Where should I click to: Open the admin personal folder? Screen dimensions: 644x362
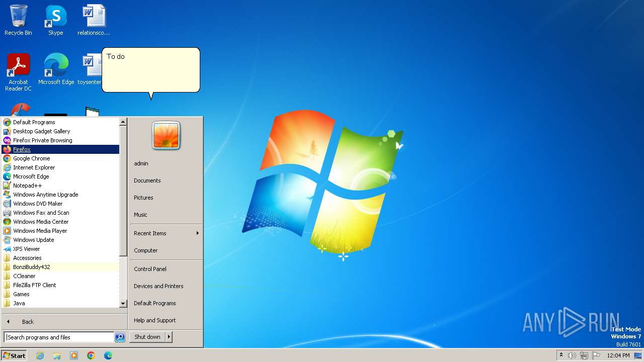(166, 163)
